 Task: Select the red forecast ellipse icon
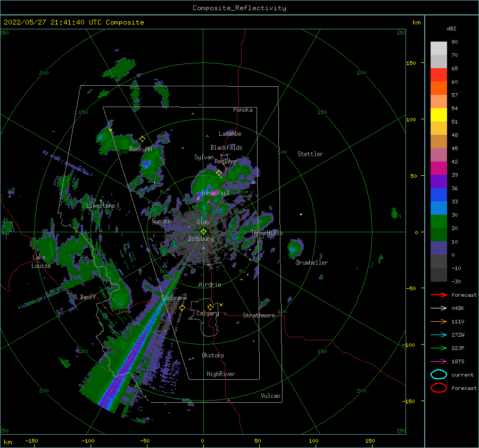439,388
